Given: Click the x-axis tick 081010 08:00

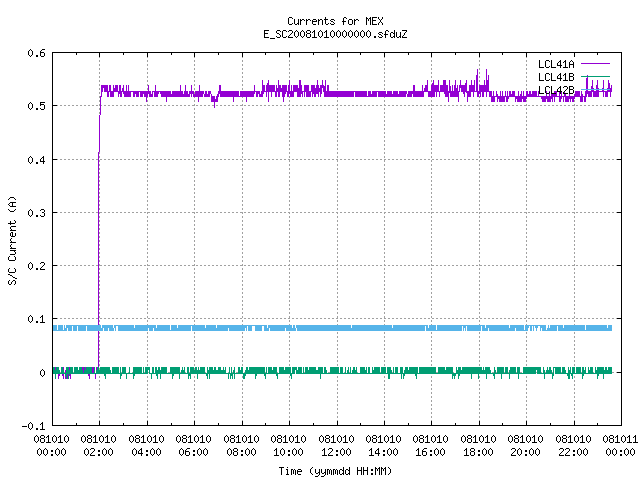Looking at the screenshot, I should point(241,446).
